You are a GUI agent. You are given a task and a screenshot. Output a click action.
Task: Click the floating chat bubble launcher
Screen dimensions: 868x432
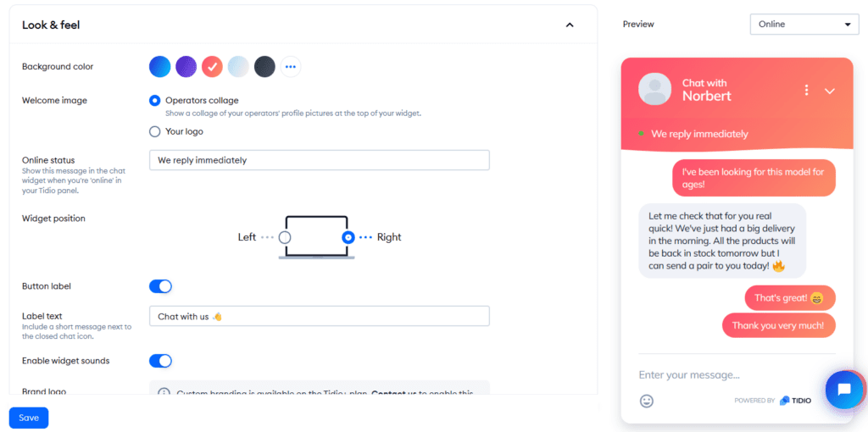(x=843, y=390)
